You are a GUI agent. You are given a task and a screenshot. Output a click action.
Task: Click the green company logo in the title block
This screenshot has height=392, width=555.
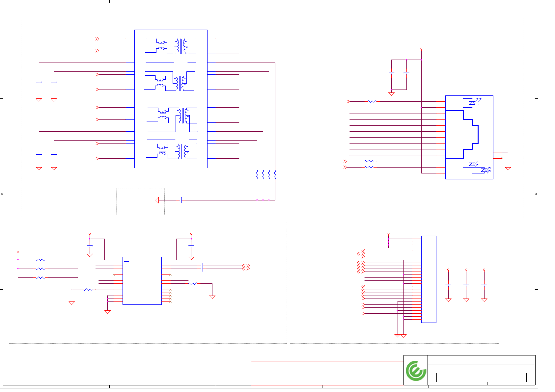(416, 371)
